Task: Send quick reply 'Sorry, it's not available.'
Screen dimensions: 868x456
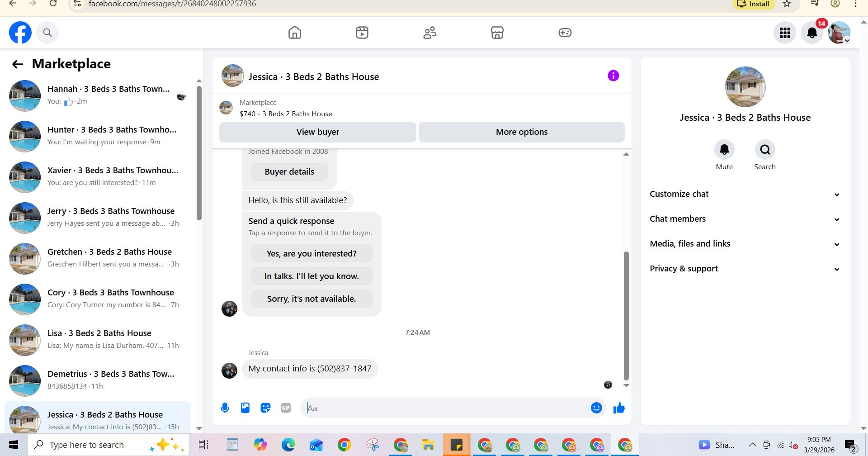Action: [311, 299]
